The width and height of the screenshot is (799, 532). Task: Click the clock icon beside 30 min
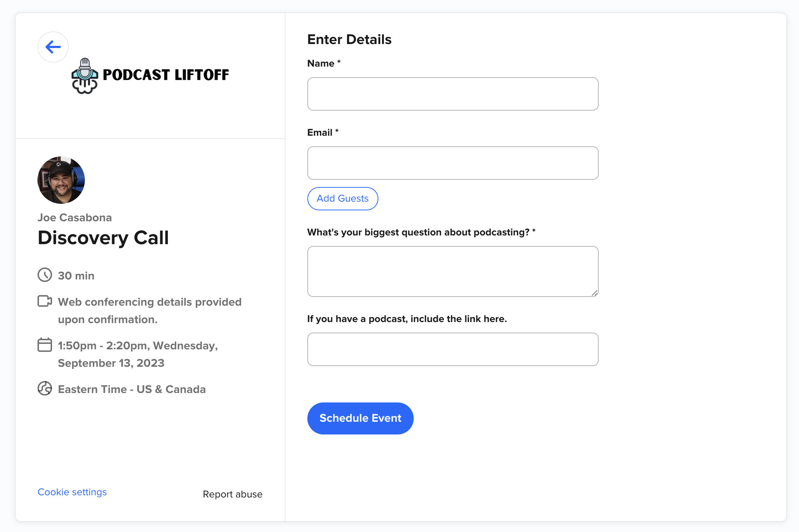coord(45,275)
